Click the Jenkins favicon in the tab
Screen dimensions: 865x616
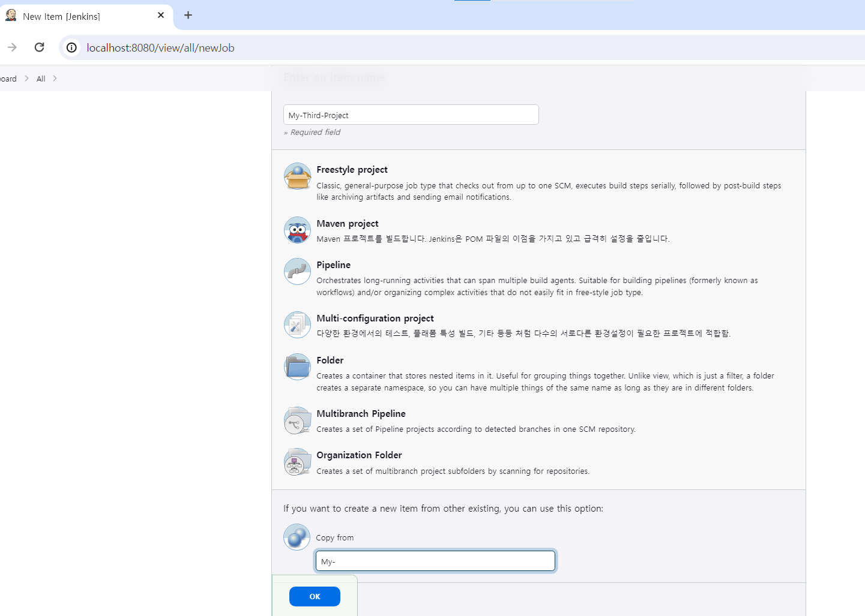(11, 16)
